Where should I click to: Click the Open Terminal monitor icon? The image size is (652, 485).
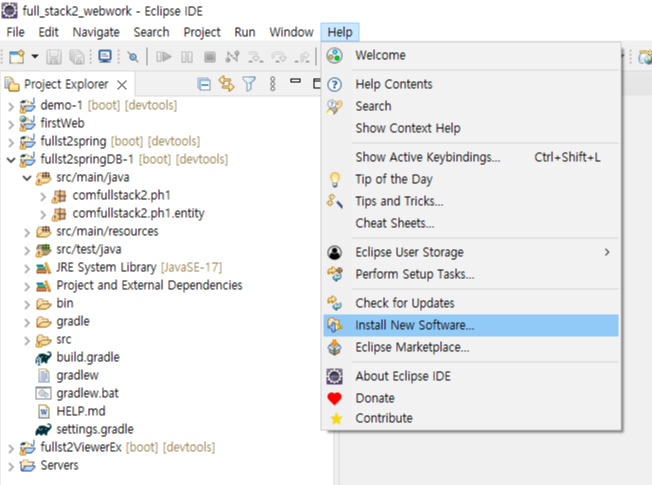click(104, 57)
